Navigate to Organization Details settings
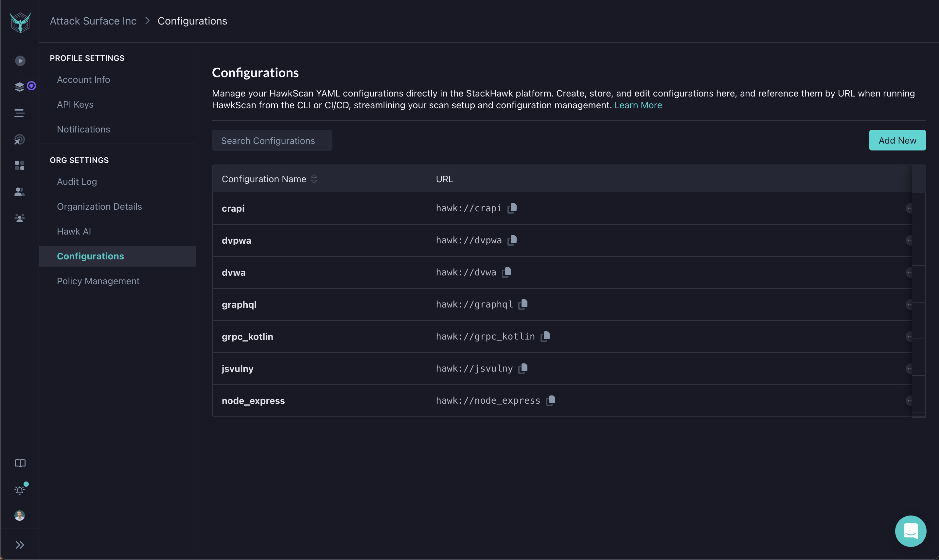Screen dimensions: 939x560 (98, 206)
